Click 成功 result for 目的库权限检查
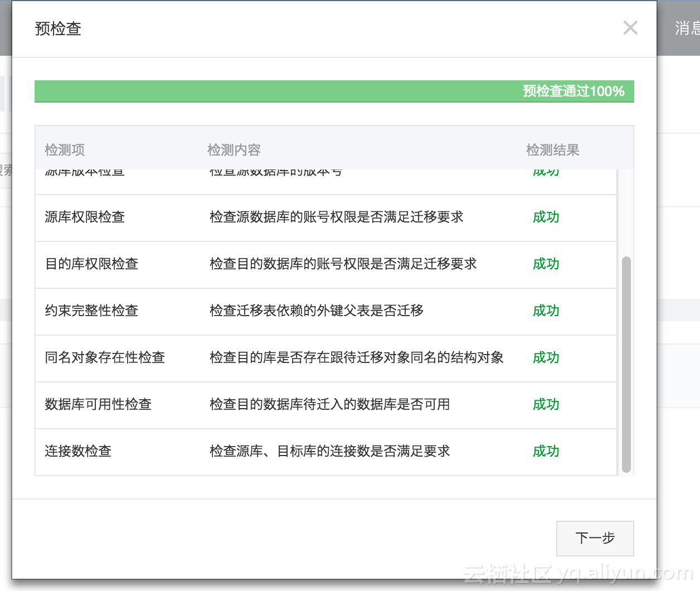The height and width of the screenshot is (591, 700). coord(546,264)
